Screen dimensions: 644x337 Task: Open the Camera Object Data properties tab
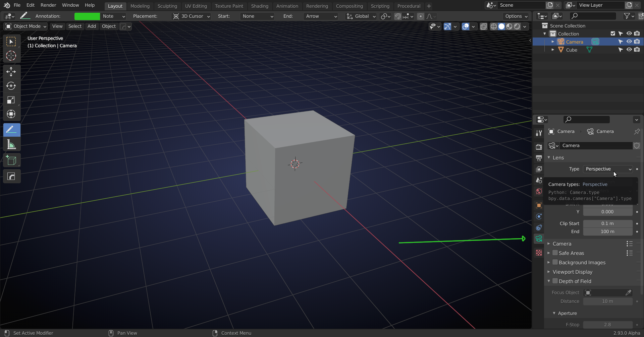click(539, 239)
